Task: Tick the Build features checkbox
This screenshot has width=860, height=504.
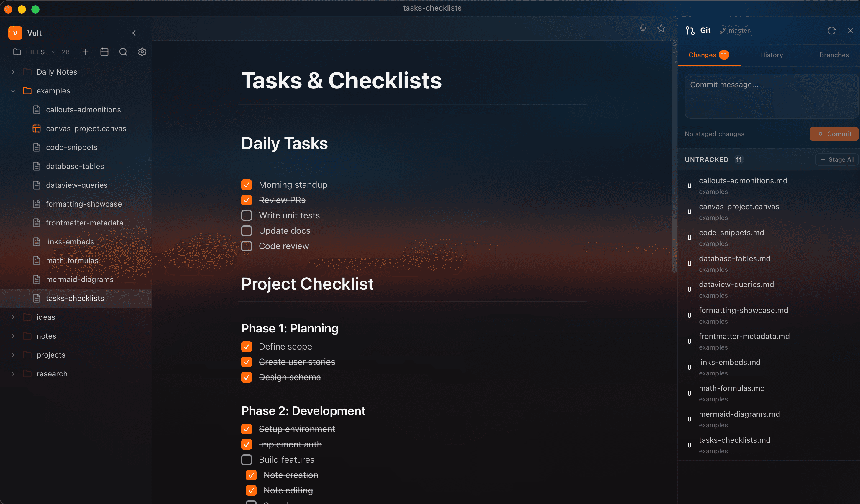Action: pos(246,460)
